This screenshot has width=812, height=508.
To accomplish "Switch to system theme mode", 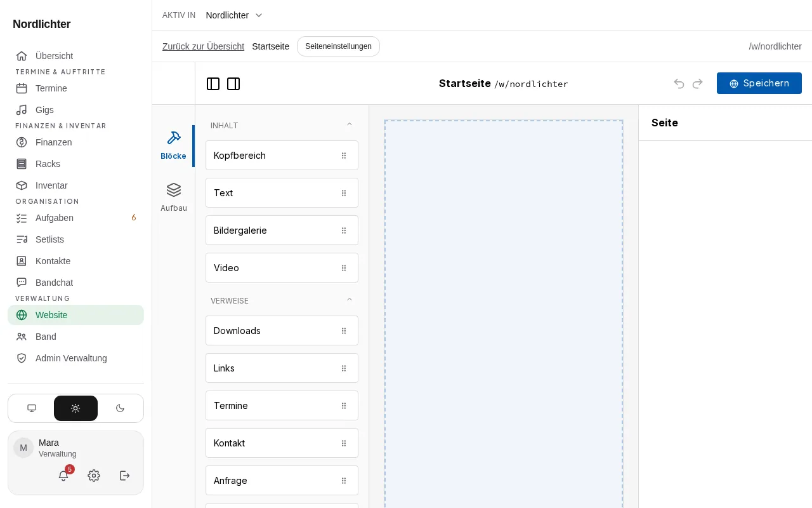I will (x=32, y=408).
